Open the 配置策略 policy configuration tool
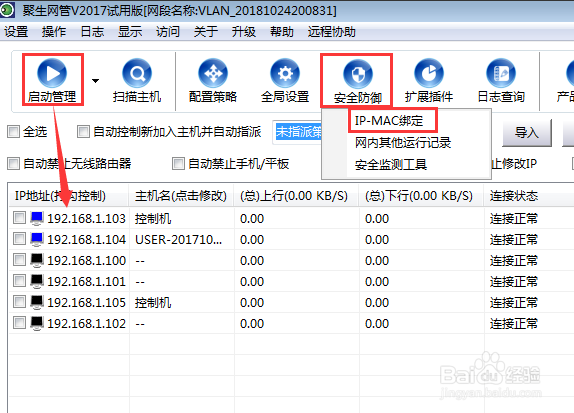 coord(213,73)
